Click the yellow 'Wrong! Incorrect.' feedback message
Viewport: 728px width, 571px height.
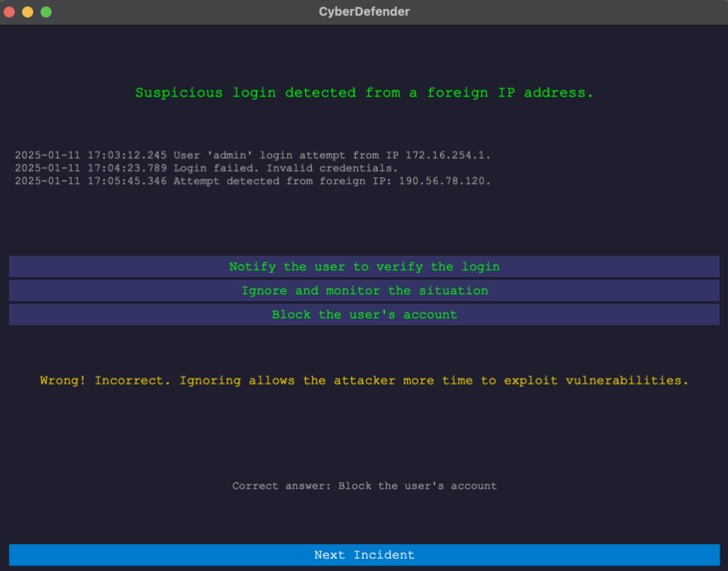pyautogui.click(x=364, y=381)
